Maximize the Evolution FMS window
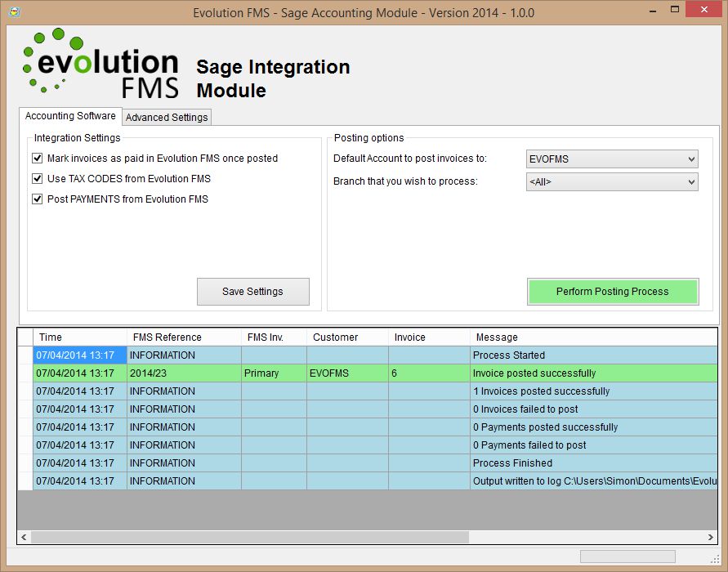The image size is (728, 572). tap(675, 10)
